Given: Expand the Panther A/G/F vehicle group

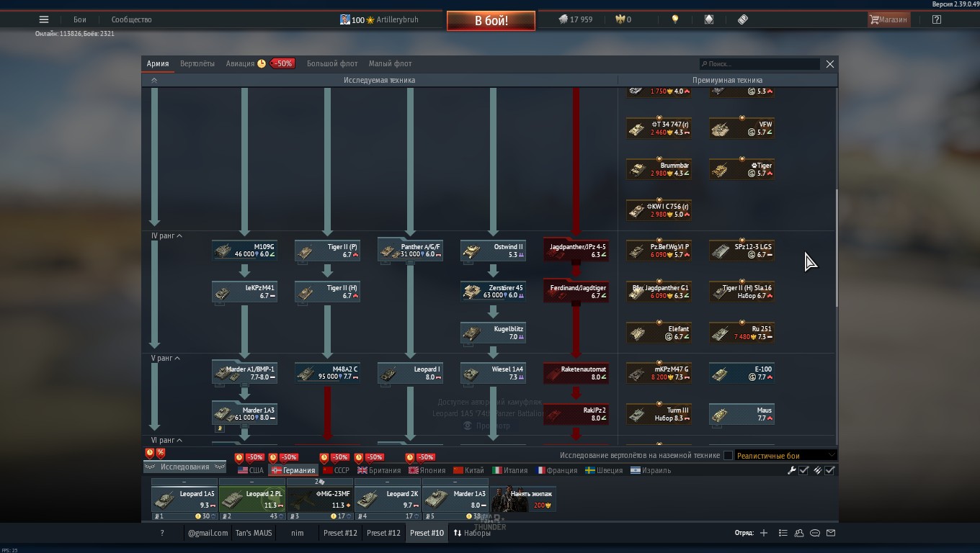Looking at the screenshot, I should tap(411, 251).
